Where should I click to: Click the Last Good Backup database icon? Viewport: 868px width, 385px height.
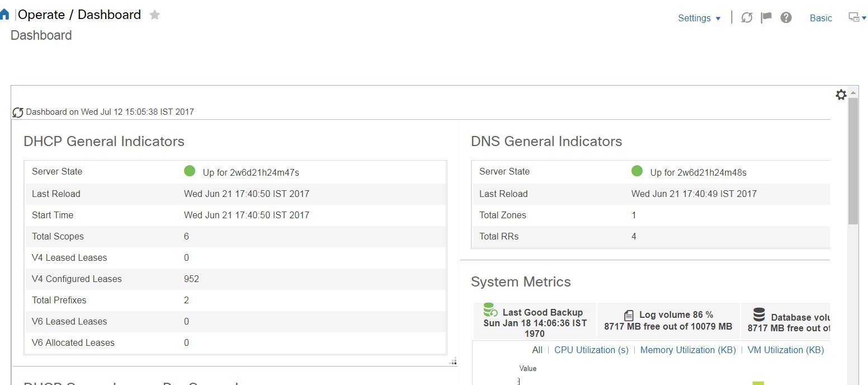click(x=490, y=310)
